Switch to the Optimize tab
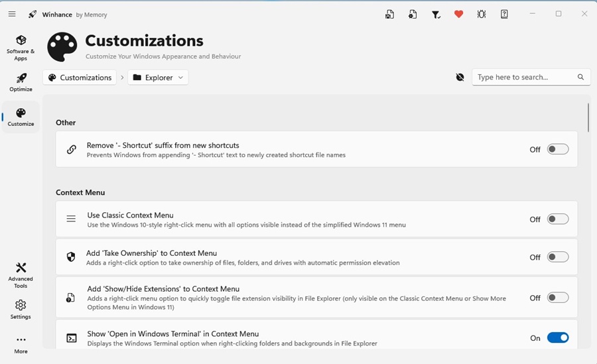This screenshot has width=597, height=364. click(21, 82)
